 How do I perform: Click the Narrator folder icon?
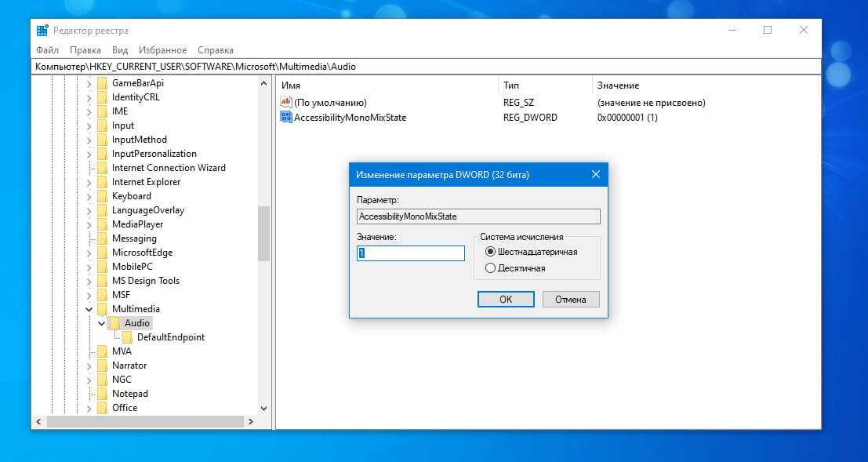click(x=102, y=366)
